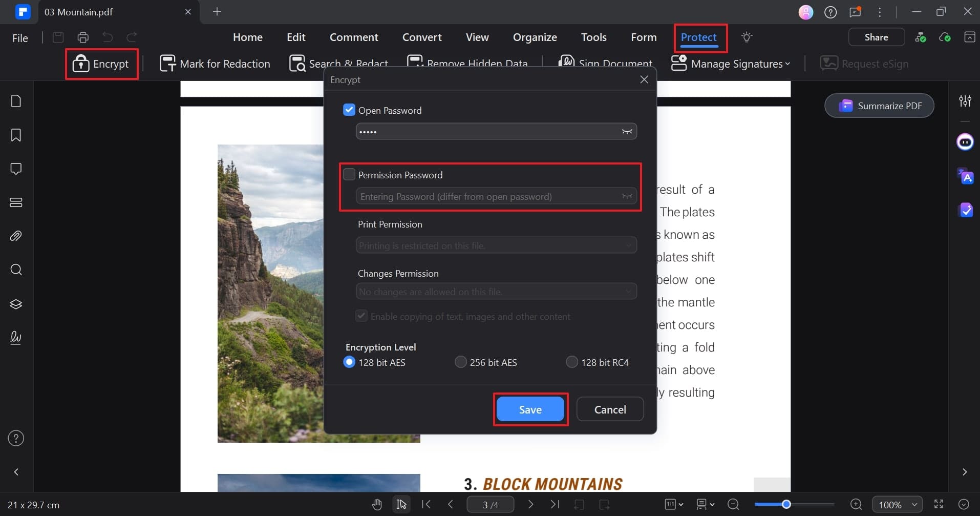This screenshot has width=980, height=516.
Task: Select 256 bit AES encryption level
Action: click(461, 362)
